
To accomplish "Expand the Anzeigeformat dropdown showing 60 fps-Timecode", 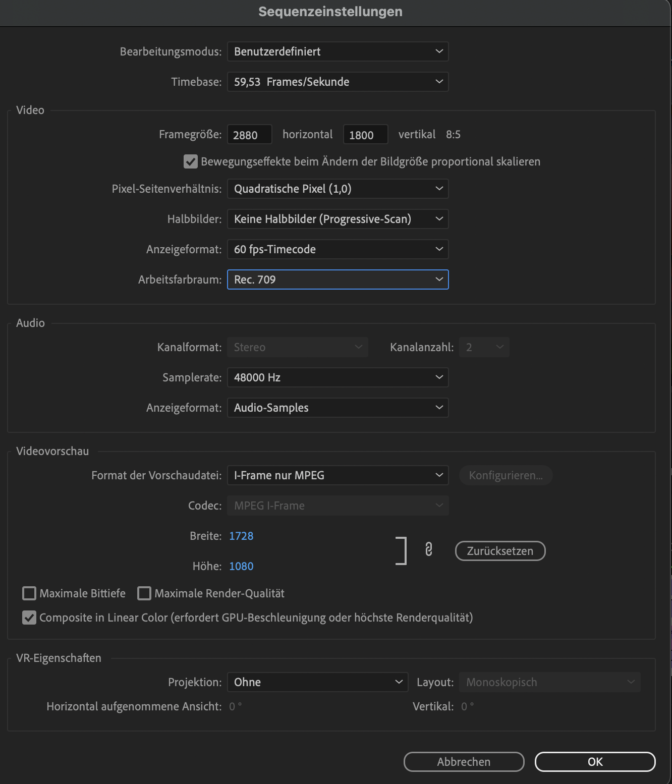I will (337, 249).
